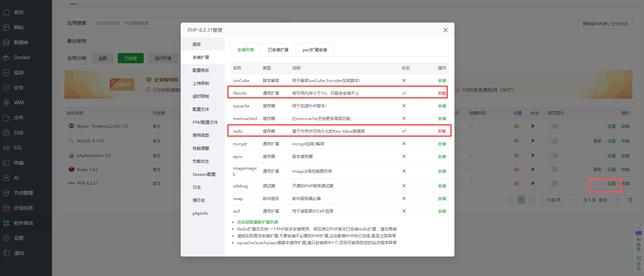Click the 日志 log icon
This screenshot has height=276, width=644.
tap(6, 133)
